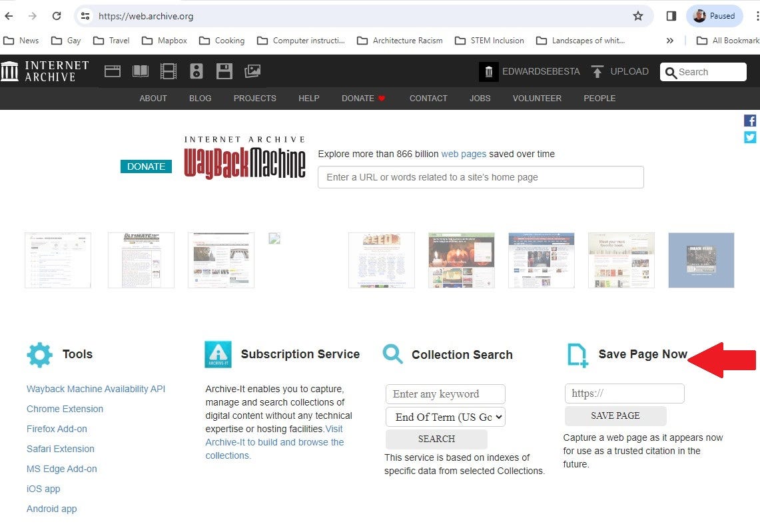The height and width of the screenshot is (532, 760).
Task: Open the PROJECTS menu item
Action: tap(255, 99)
